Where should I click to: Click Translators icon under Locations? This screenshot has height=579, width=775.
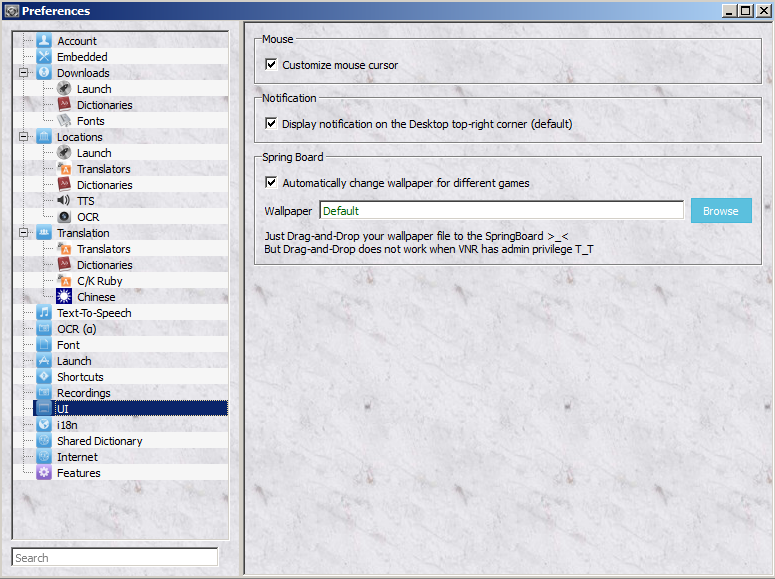click(x=64, y=169)
